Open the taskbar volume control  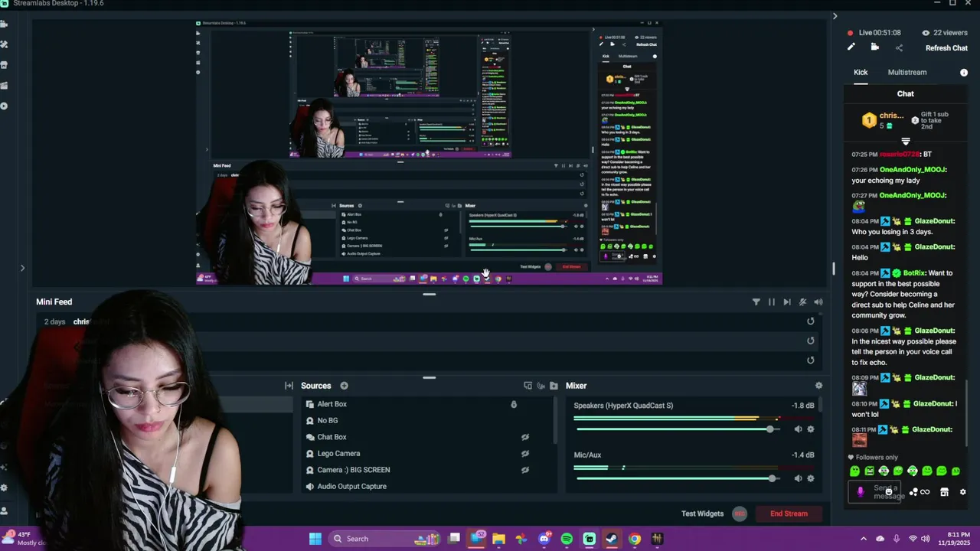pyautogui.click(x=926, y=539)
